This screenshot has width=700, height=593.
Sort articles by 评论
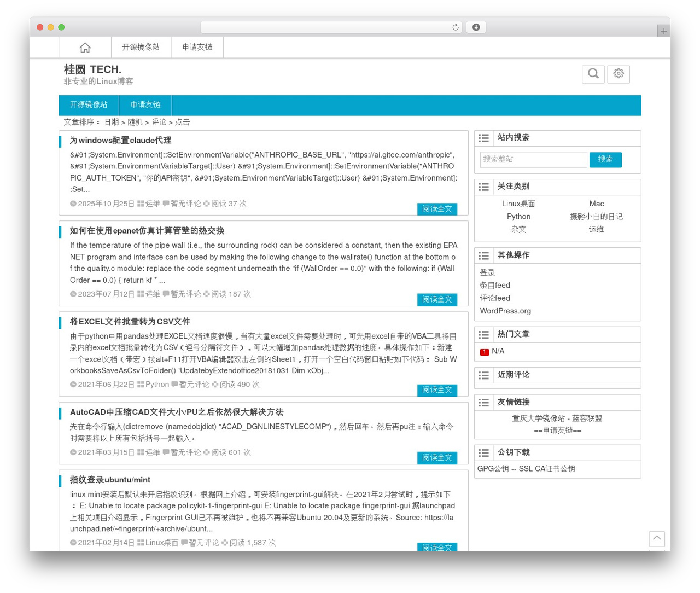click(x=159, y=122)
